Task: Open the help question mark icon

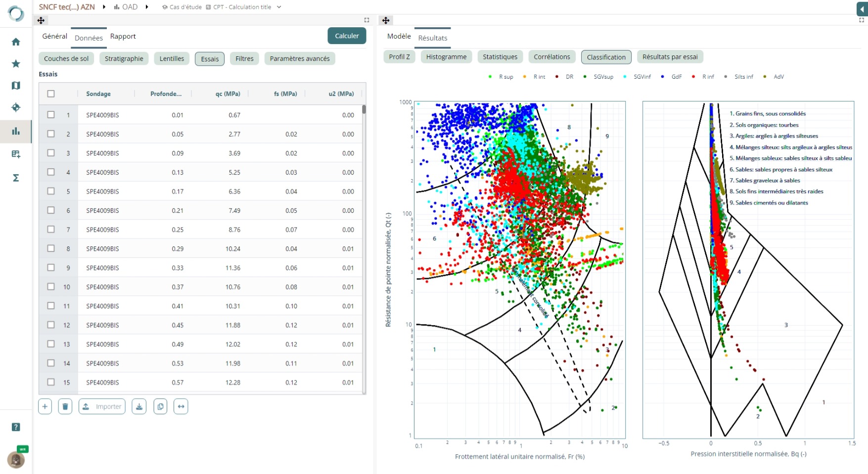Action: click(x=16, y=427)
